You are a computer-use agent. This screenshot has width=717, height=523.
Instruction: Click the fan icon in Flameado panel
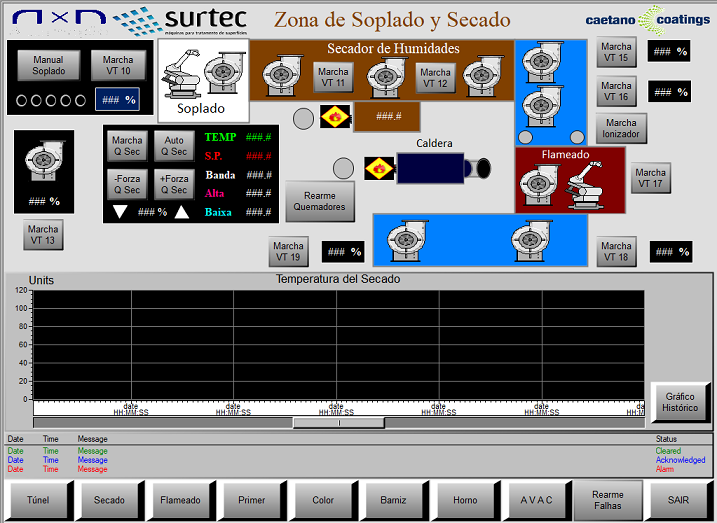coord(541,183)
